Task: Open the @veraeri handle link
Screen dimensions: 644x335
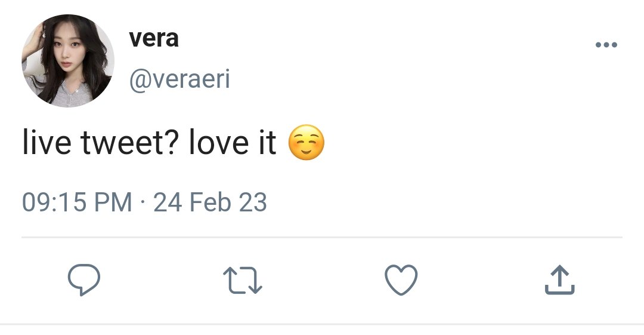Action: coord(179,79)
